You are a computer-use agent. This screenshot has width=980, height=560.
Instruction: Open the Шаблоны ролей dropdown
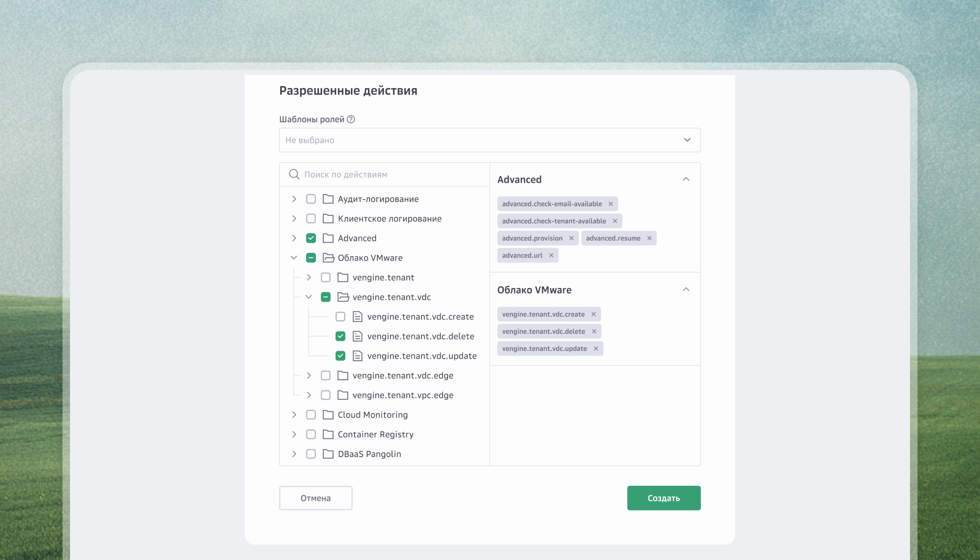click(x=490, y=140)
